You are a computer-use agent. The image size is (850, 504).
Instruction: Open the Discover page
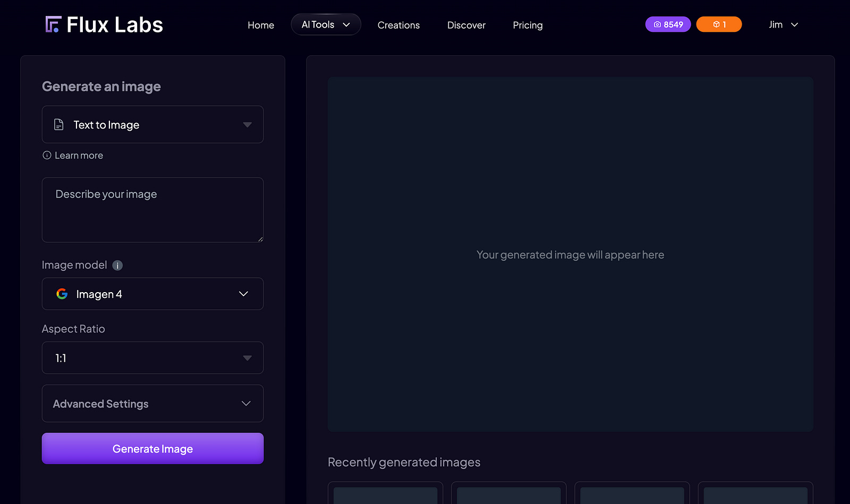click(x=466, y=25)
